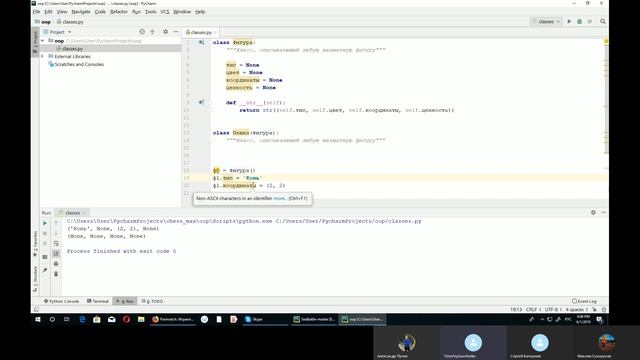Screen dimensions: 640x360
Task: Print the Run console output
Action: click(56, 264)
